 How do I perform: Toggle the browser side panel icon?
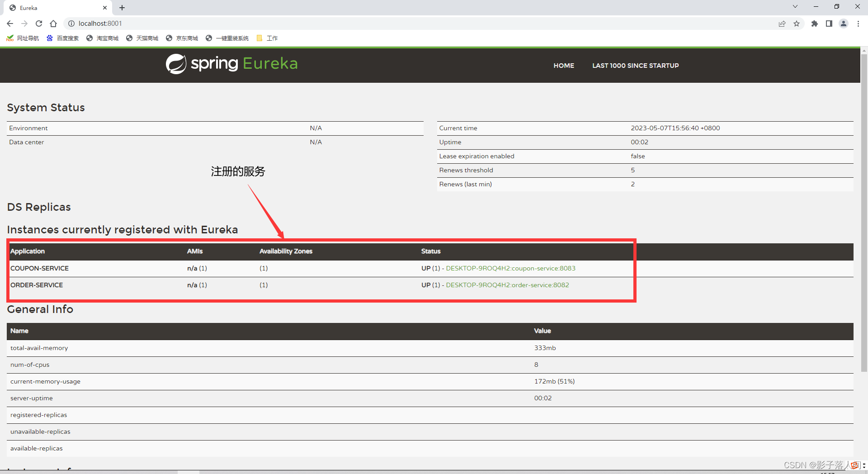click(829, 24)
